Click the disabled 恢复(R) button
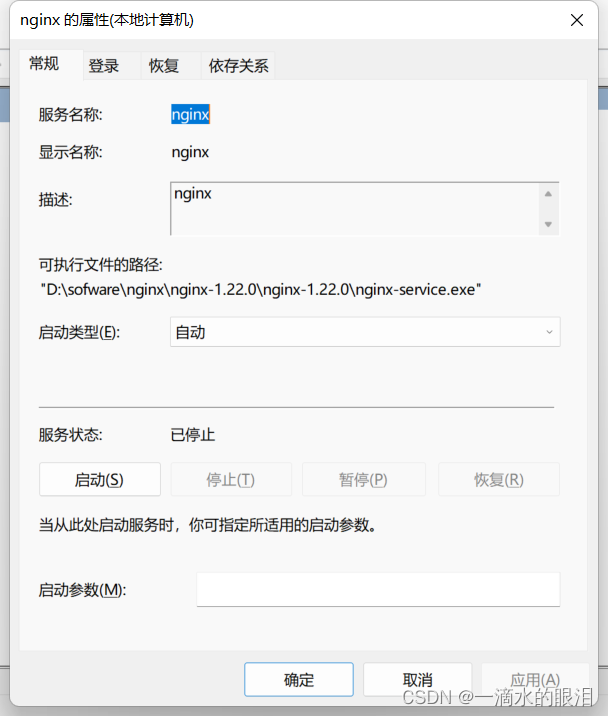Screen dimensions: 608x716 [x=499, y=479]
